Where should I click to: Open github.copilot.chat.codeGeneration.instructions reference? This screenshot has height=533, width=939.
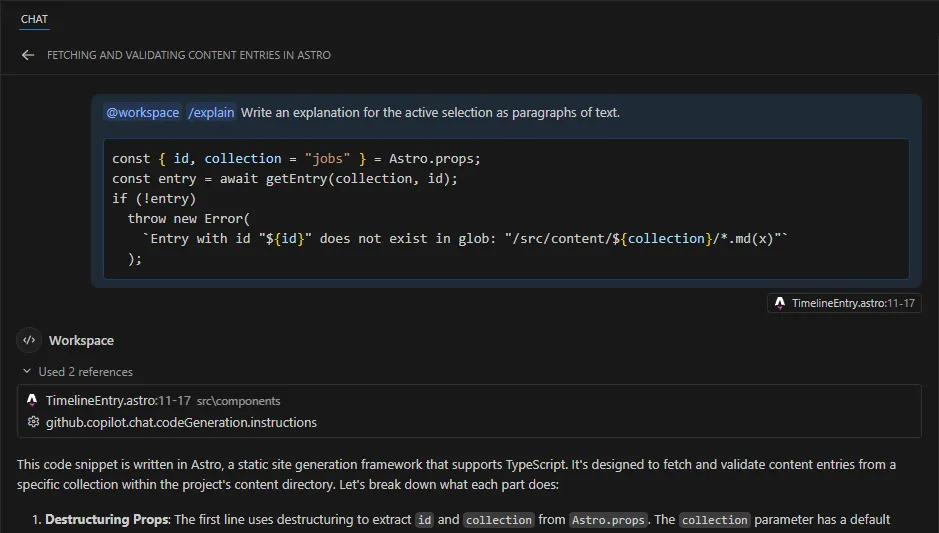[469, 422]
